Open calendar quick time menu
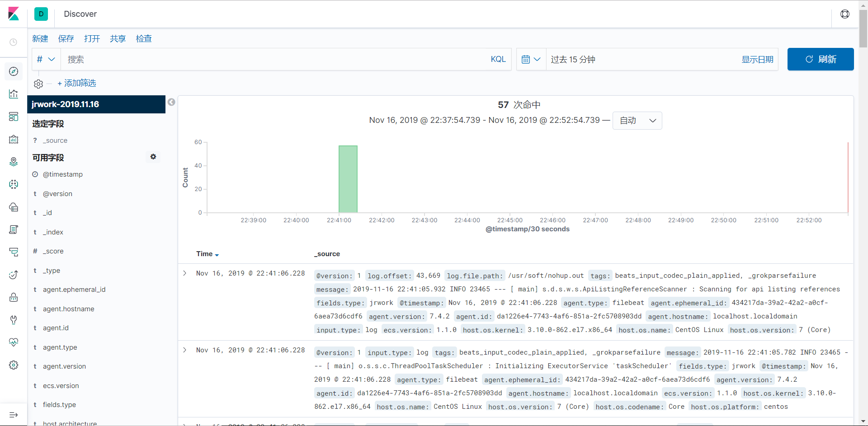The image size is (868, 426). [x=531, y=59]
